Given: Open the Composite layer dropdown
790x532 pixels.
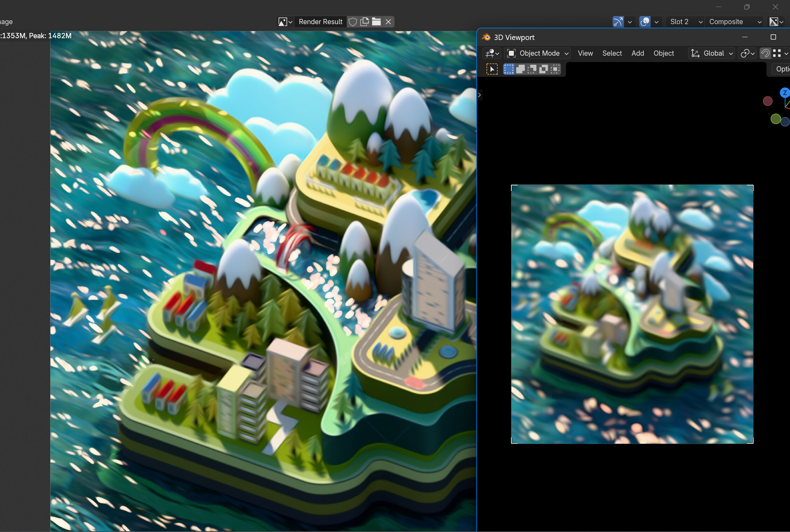Looking at the screenshot, I should click(735, 22).
